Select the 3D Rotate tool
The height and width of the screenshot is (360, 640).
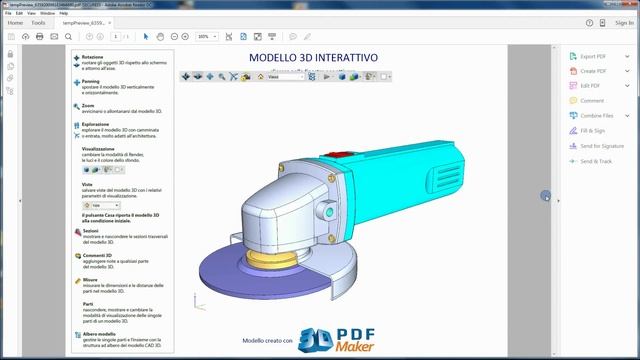coord(186,76)
